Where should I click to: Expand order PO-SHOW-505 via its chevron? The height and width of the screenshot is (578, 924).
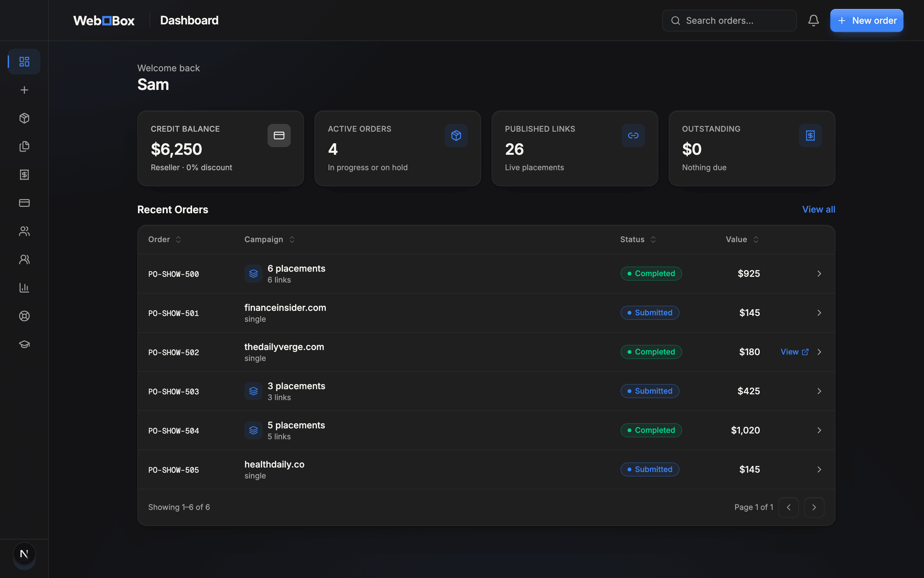tap(819, 469)
